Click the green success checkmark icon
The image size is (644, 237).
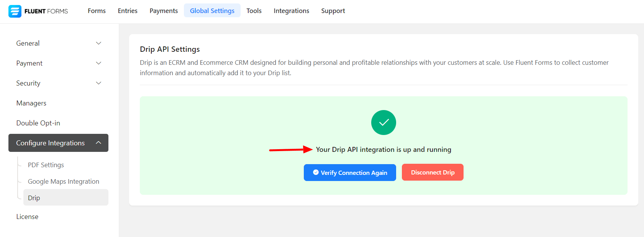pyautogui.click(x=383, y=123)
